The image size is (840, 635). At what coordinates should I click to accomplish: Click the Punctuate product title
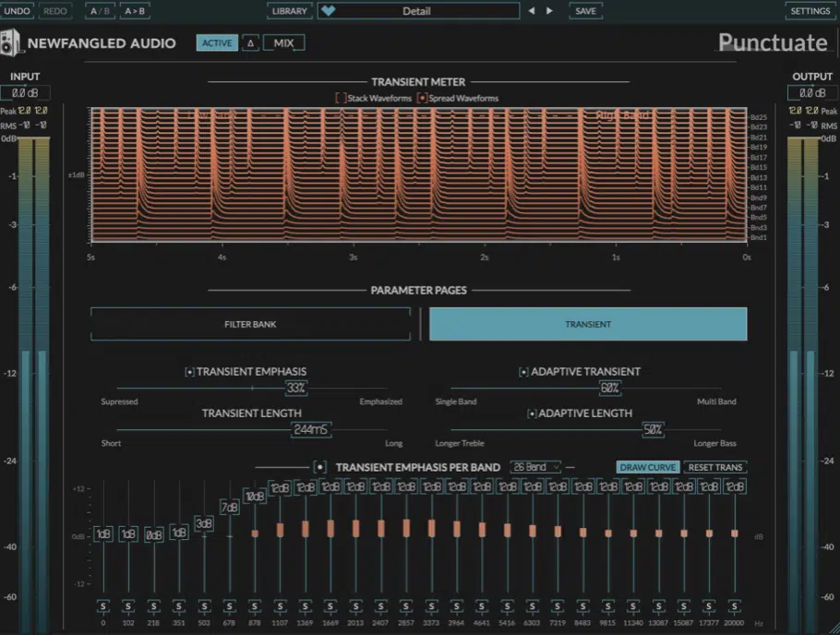tap(773, 42)
